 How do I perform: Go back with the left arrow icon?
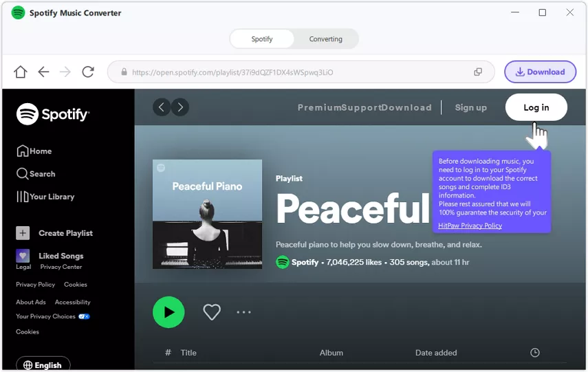[43, 72]
